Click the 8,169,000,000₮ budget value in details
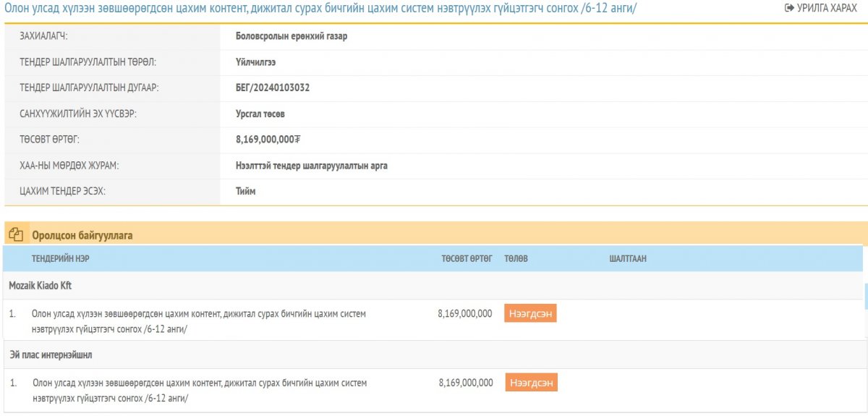 point(268,140)
